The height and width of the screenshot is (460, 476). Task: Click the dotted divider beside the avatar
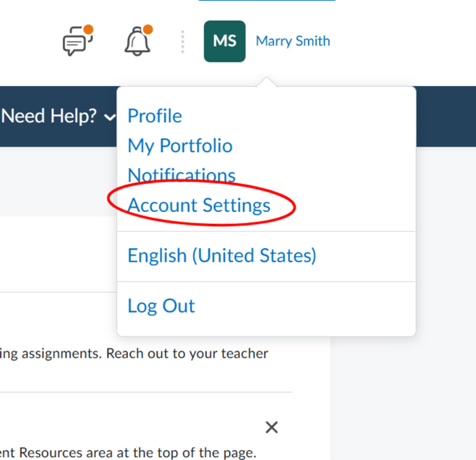[183, 42]
